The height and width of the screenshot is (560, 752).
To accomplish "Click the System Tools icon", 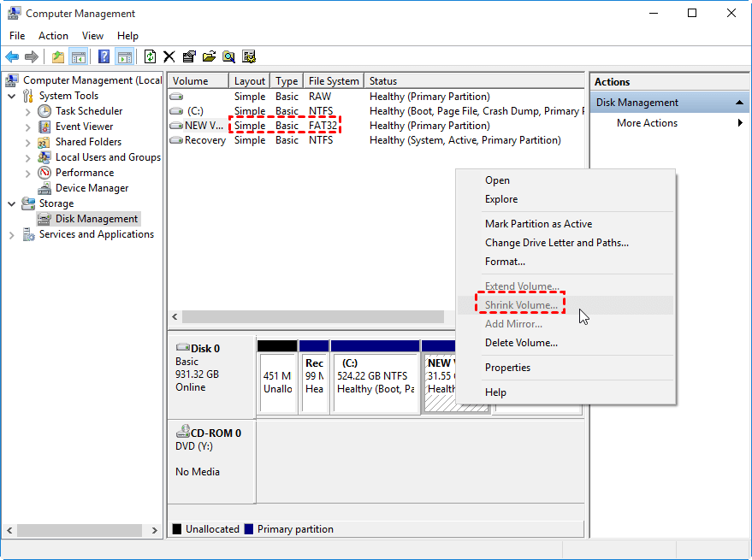I will tap(28, 96).
